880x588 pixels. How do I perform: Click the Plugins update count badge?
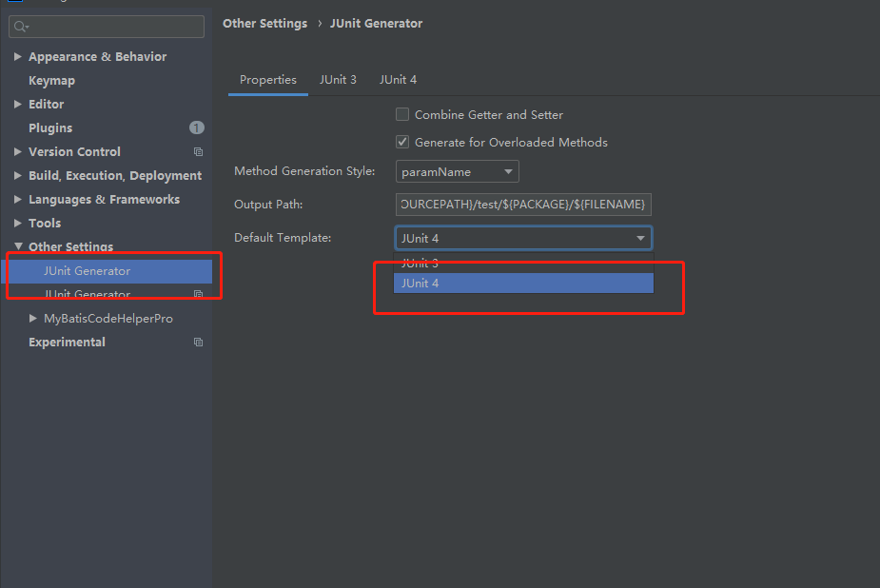tap(196, 127)
